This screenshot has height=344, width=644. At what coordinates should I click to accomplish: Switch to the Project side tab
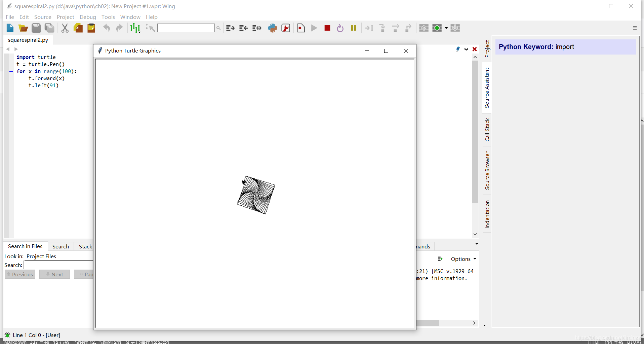pyautogui.click(x=487, y=49)
